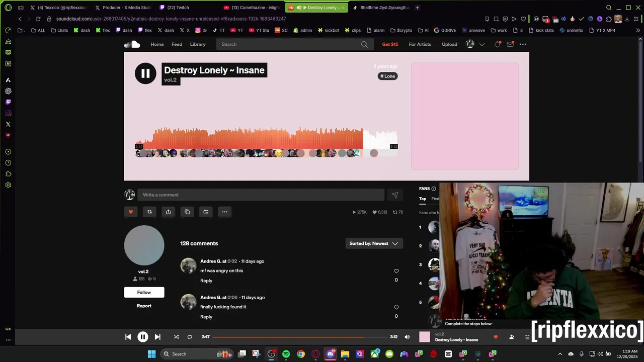The width and height of the screenshot is (644, 362).
Task: Open File Explorer from the Windows taskbar
Action: [x=345, y=354]
